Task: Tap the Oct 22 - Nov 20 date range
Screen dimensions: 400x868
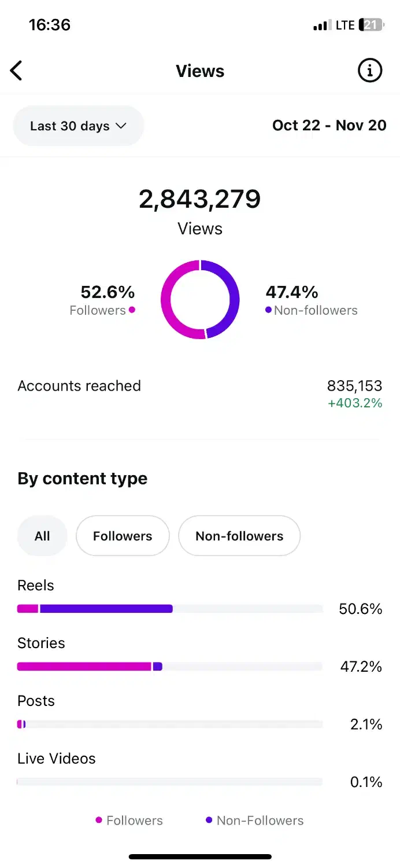Action: (329, 126)
